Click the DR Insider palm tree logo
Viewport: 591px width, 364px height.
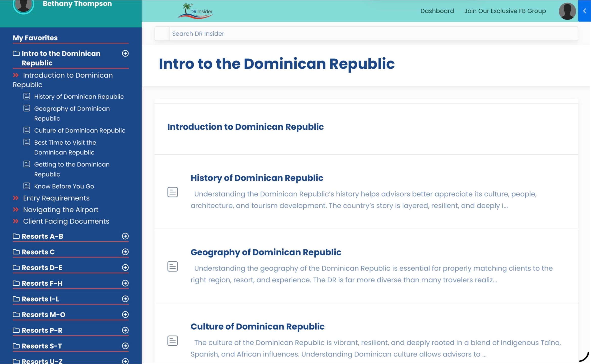click(x=195, y=11)
